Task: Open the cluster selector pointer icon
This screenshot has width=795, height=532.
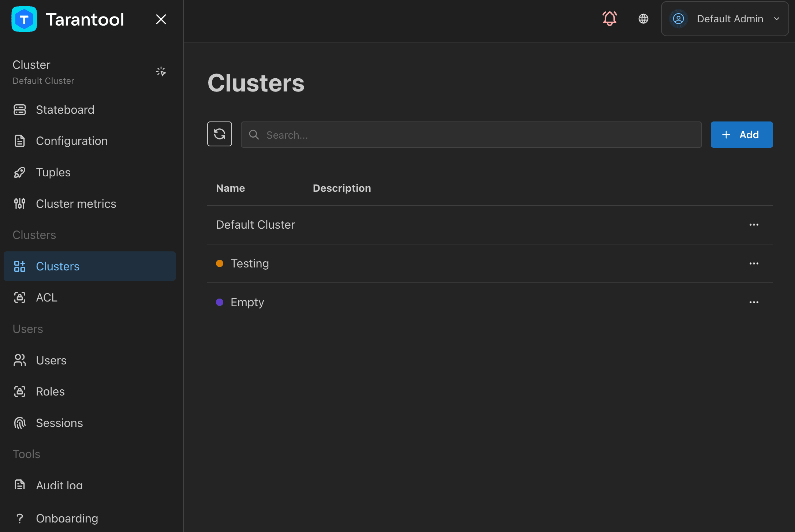Action: [x=161, y=71]
